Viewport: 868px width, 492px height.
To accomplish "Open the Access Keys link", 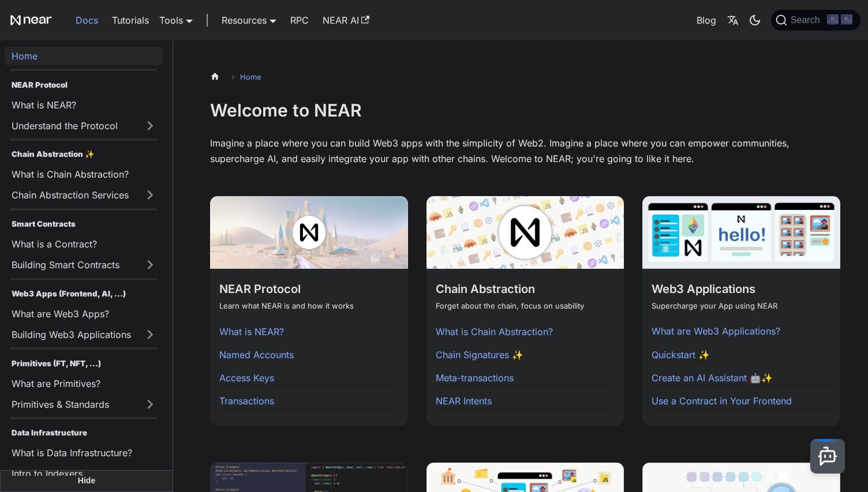I will pos(246,378).
